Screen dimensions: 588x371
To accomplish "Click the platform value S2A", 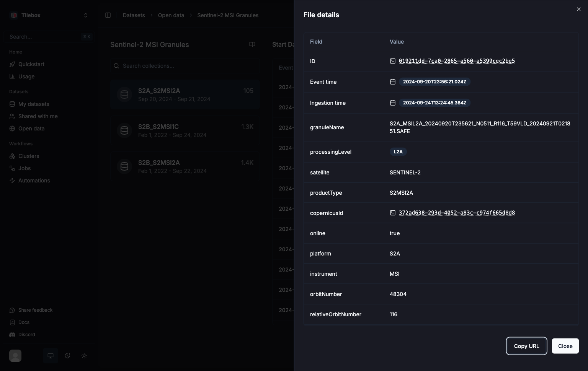I will [395, 254].
